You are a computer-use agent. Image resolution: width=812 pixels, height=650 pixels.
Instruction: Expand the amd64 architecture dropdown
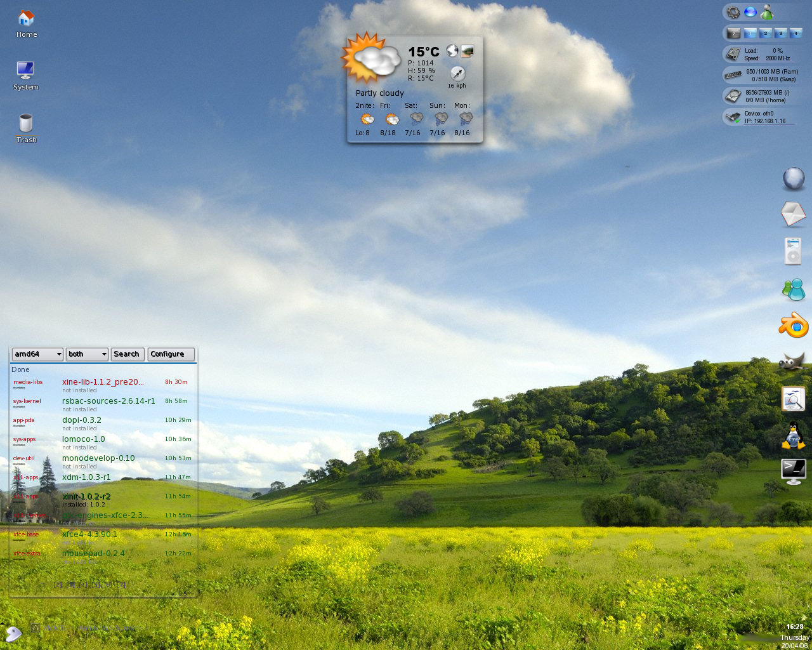point(37,354)
